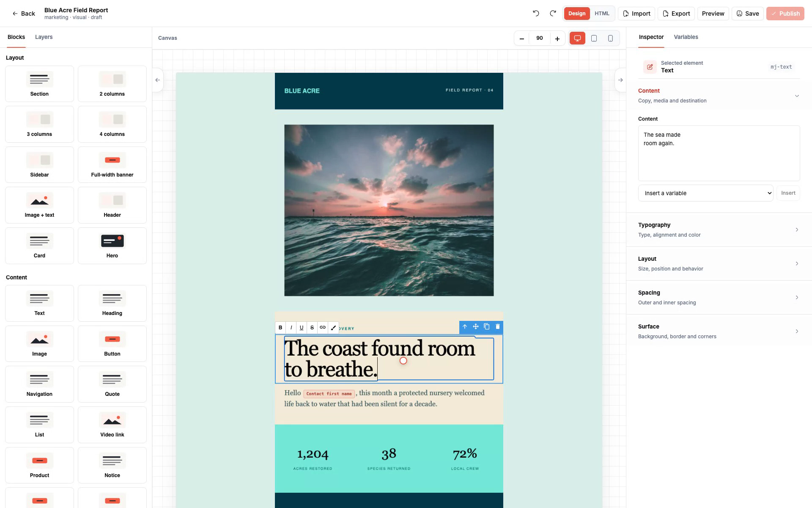The height and width of the screenshot is (508, 812).
Task: Select the Inspector tab
Action: point(651,37)
